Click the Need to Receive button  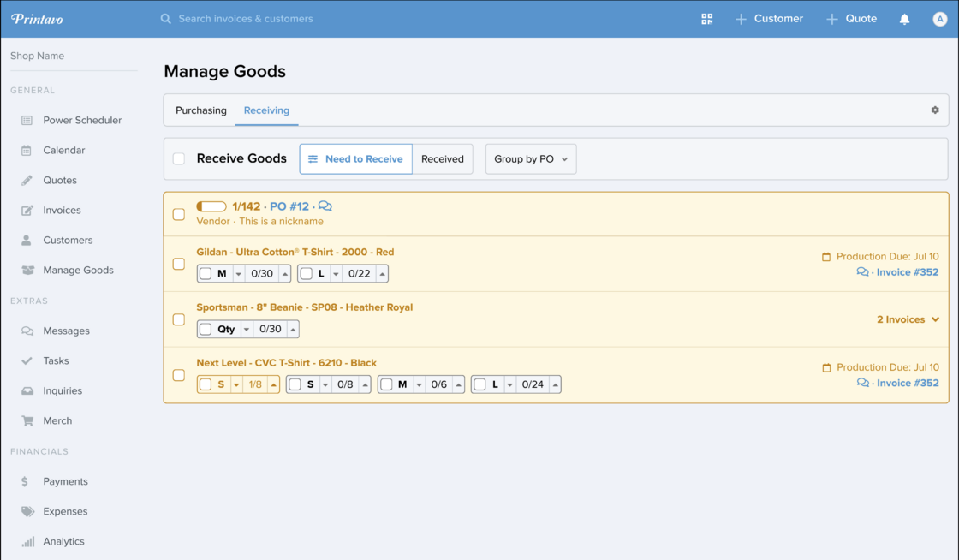[x=355, y=159]
